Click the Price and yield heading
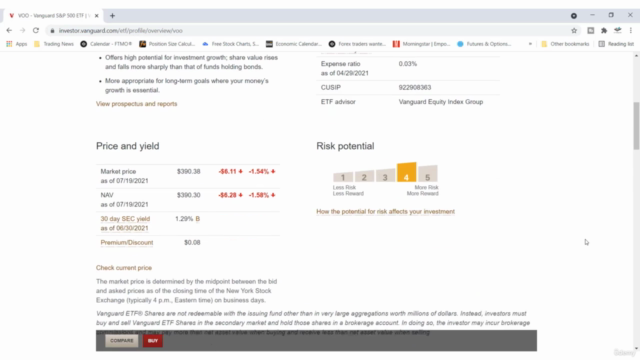Screen dimensions: 640x360 tap(128, 146)
